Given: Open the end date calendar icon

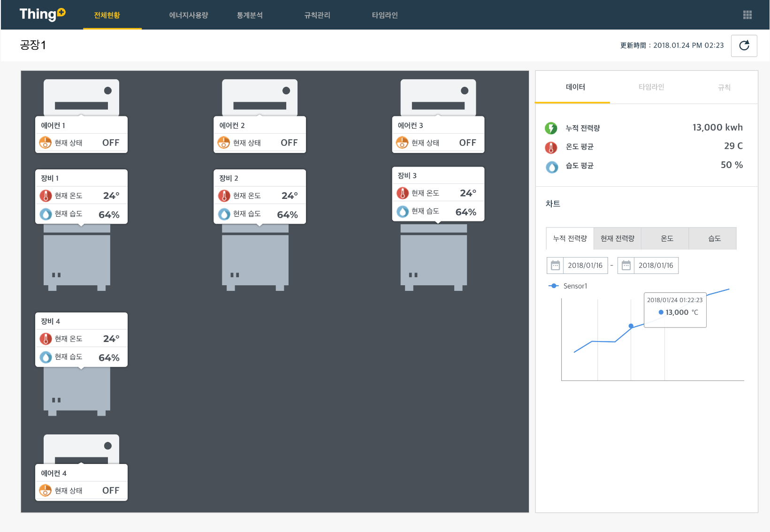Looking at the screenshot, I should coord(626,266).
